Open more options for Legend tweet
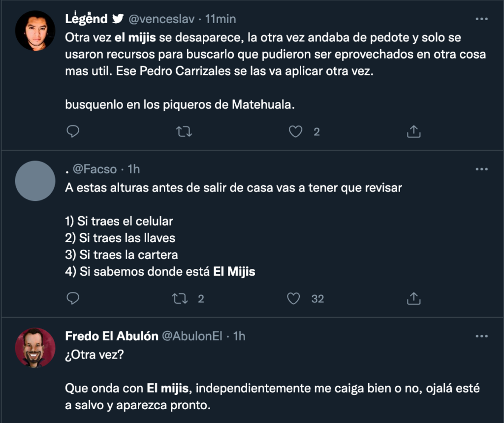504x423 pixels. (x=481, y=19)
